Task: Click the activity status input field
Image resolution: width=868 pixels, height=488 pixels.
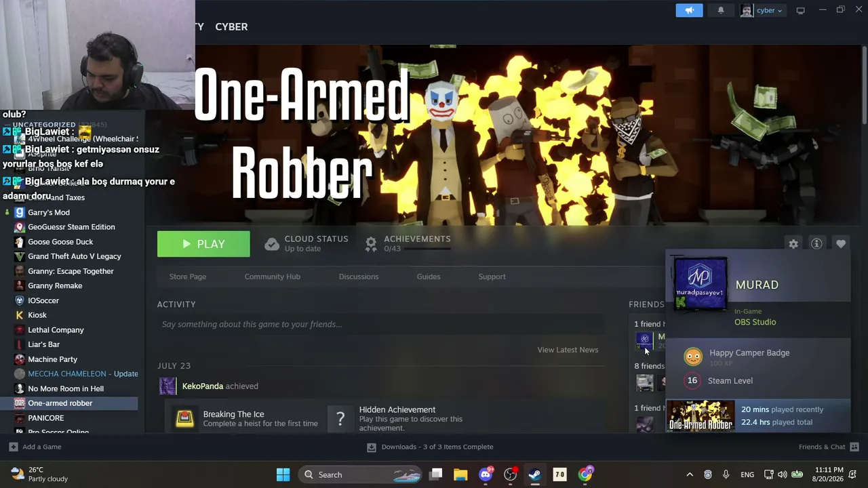Action: coord(380,324)
